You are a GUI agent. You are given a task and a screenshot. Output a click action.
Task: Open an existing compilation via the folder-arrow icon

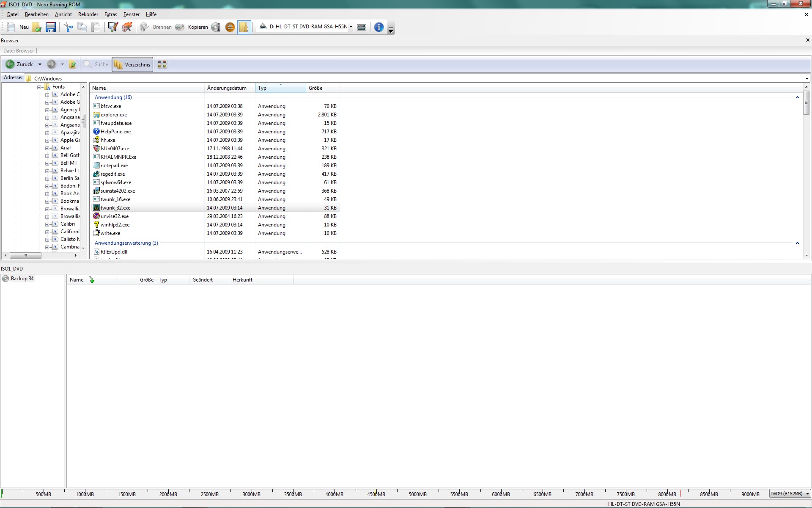tap(37, 27)
